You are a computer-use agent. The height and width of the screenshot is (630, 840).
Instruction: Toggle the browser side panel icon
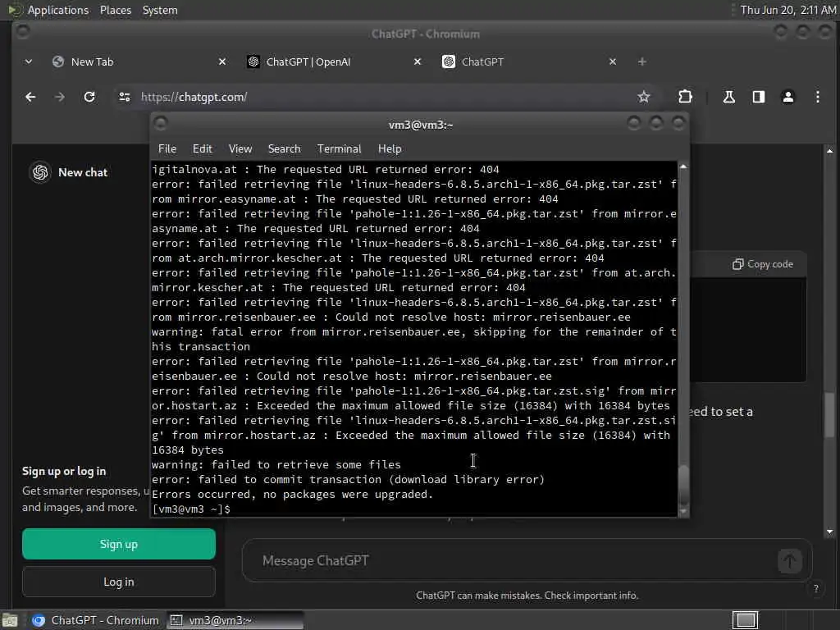[x=759, y=97]
